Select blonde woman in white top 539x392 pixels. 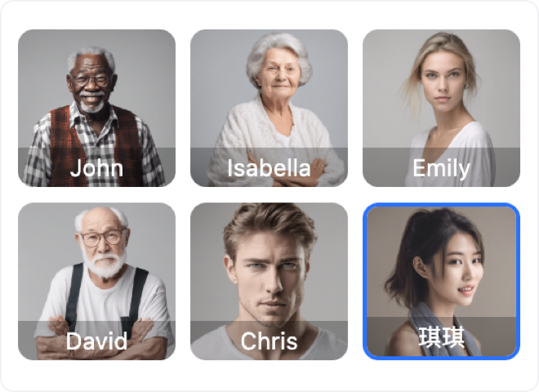coord(441,108)
